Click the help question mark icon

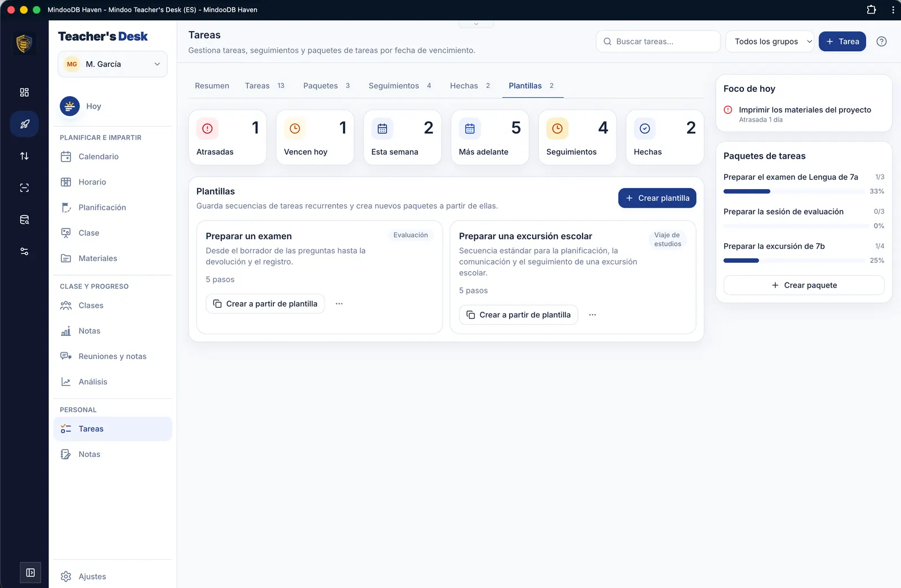click(882, 42)
